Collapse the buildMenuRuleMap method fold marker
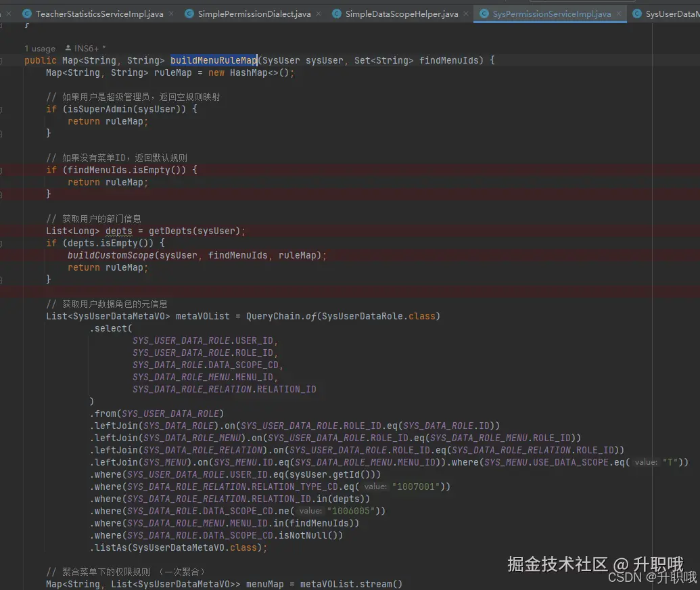 click(x=1, y=60)
